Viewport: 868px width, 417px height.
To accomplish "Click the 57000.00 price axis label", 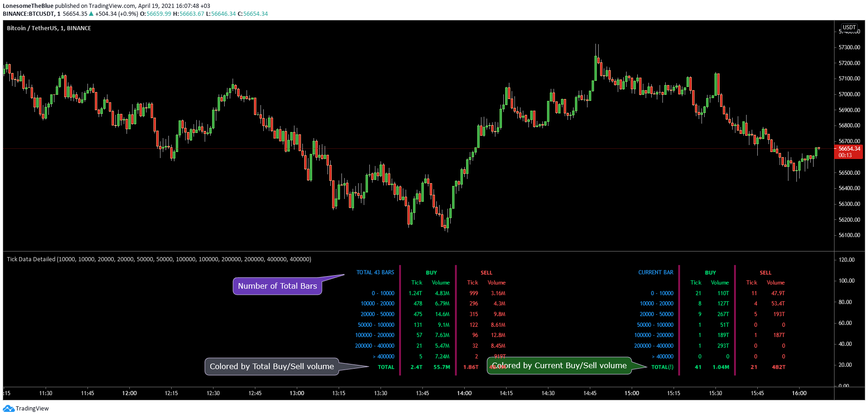I will pyautogui.click(x=849, y=94).
